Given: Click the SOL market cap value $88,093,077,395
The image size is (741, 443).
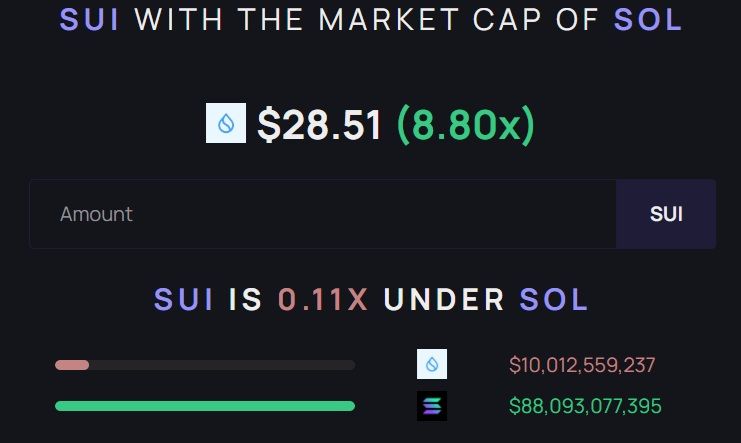Looking at the screenshot, I should (x=585, y=406).
